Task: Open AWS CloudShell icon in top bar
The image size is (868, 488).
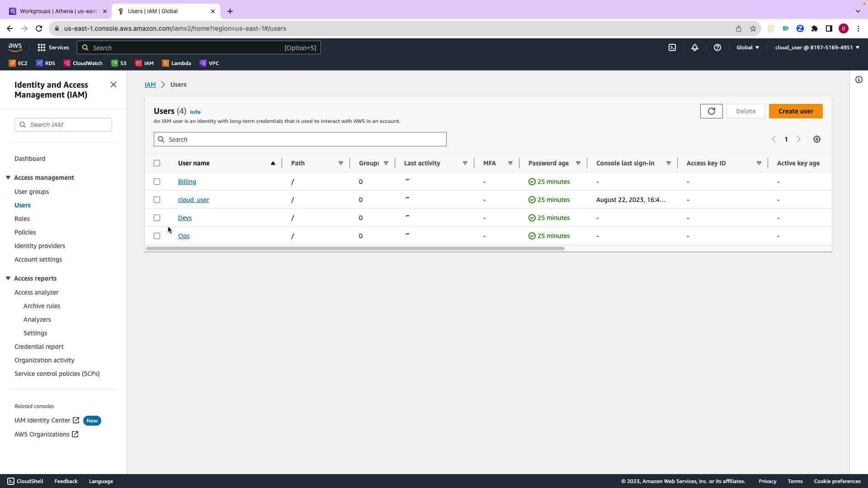Action: pos(672,47)
